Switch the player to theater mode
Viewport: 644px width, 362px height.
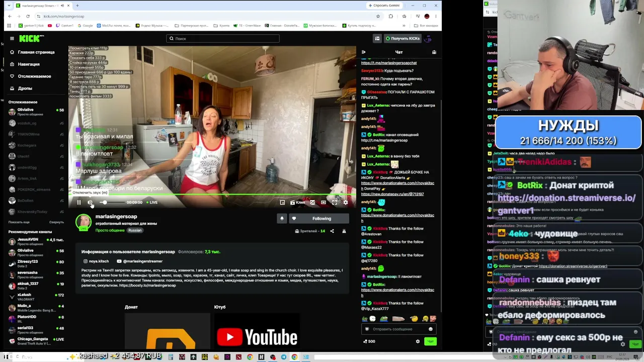(324, 203)
